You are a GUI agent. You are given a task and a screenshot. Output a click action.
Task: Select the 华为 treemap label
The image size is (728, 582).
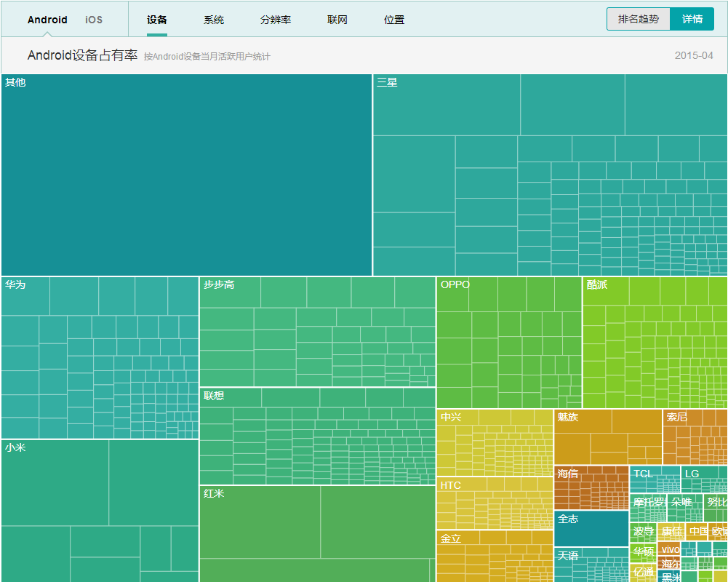click(x=15, y=284)
